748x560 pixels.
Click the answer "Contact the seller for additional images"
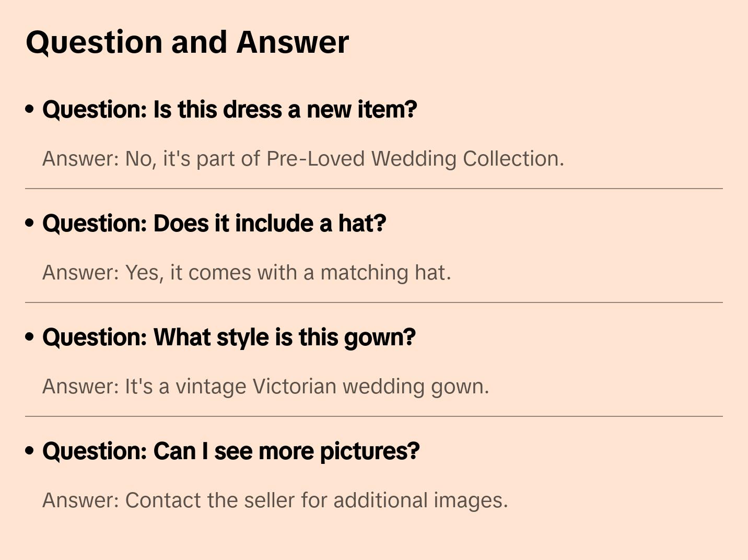pos(275,500)
